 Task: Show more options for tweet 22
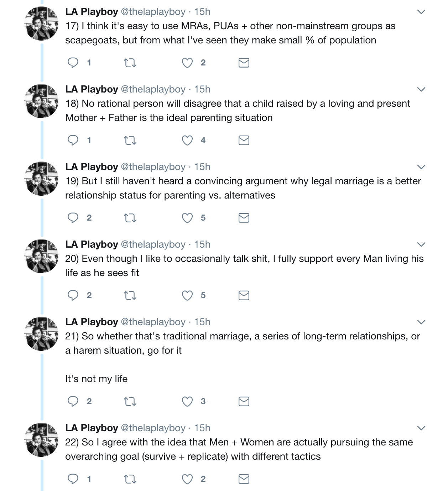(x=421, y=428)
